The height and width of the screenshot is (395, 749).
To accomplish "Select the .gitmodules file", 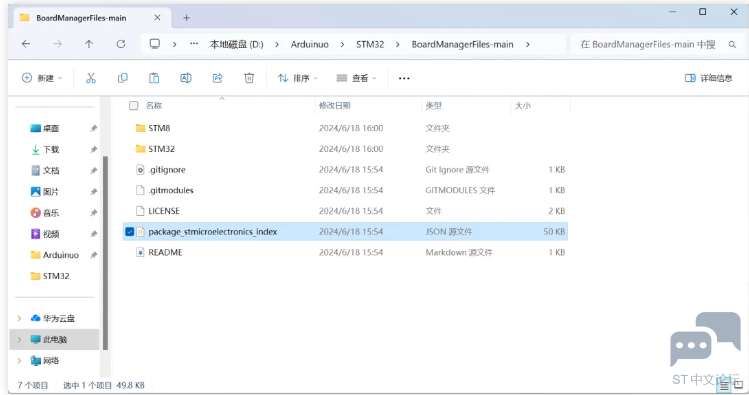I will tap(171, 190).
